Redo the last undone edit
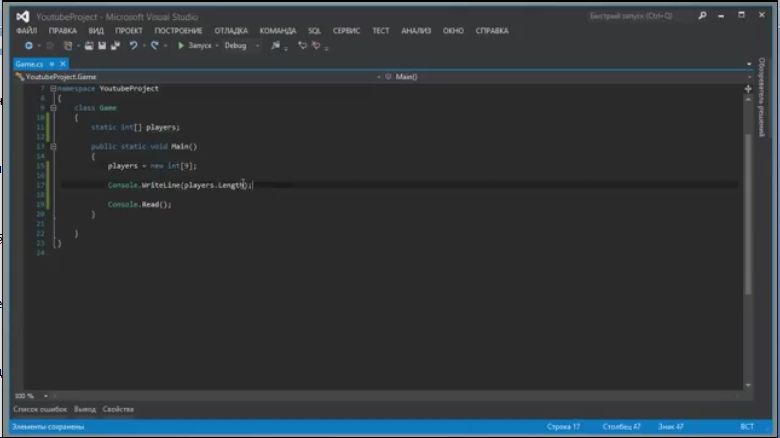 coord(154,45)
